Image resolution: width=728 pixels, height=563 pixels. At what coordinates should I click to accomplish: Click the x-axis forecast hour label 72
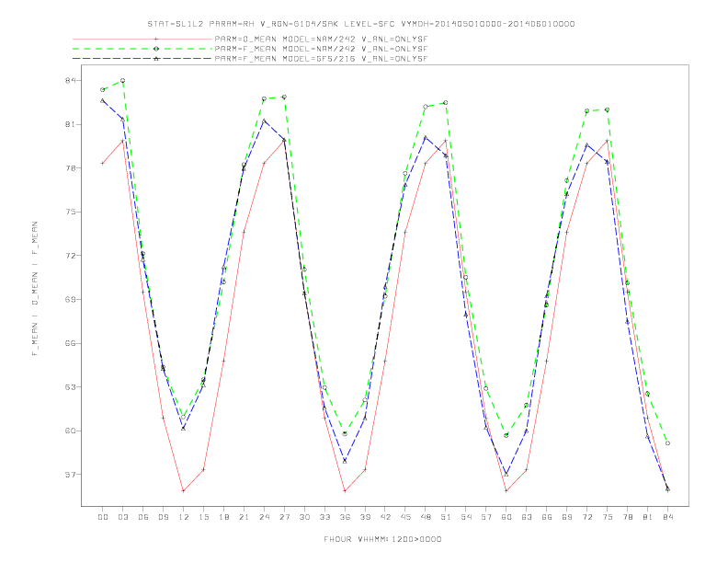coord(587,517)
